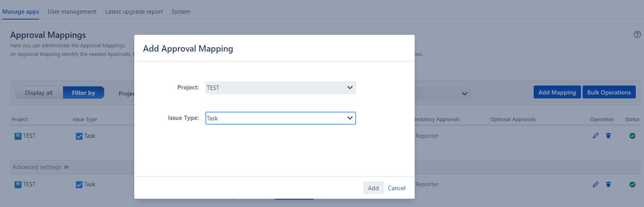Click edit pencil icon in second mapping row
Screen dimensions: 644x207
pyautogui.click(x=595, y=184)
